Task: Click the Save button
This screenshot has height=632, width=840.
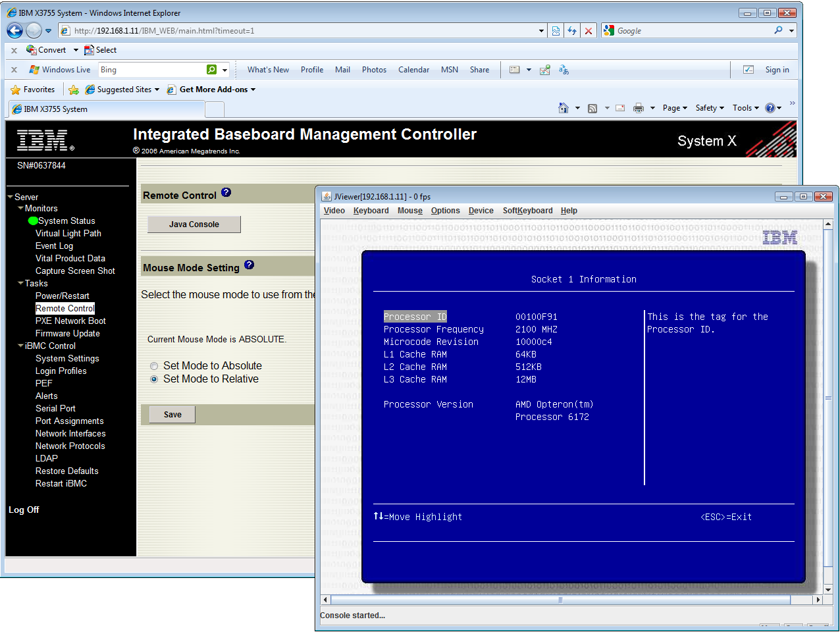Action: pos(172,415)
